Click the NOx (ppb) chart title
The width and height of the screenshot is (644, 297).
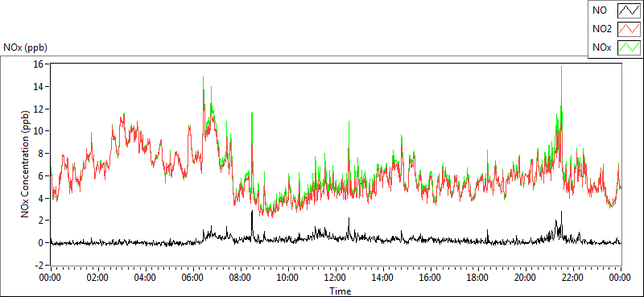click(25, 47)
